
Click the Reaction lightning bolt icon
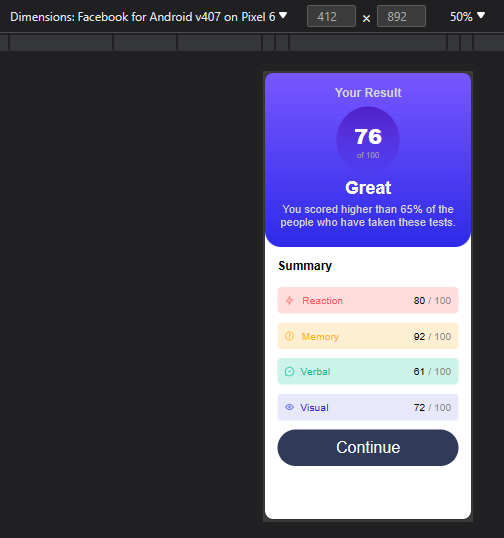pyautogui.click(x=289, y=301)
